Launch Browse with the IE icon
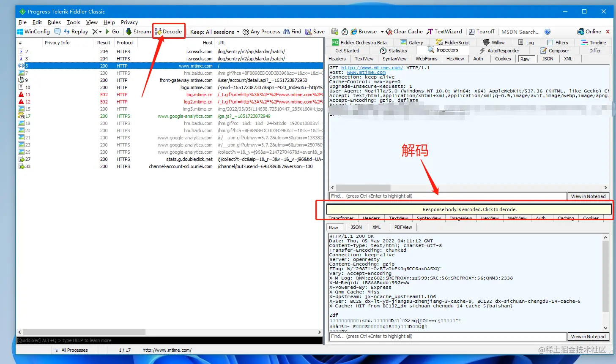This screenshot has height=364, width=616. tap(364, 32)
